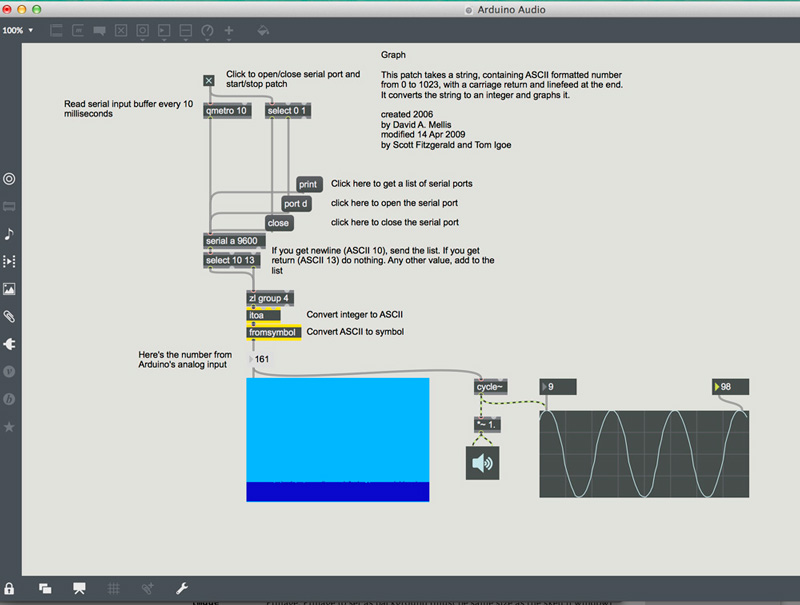800x605 pixels.
Task: Open the star collections icon in sidebar
Action: 9,427
